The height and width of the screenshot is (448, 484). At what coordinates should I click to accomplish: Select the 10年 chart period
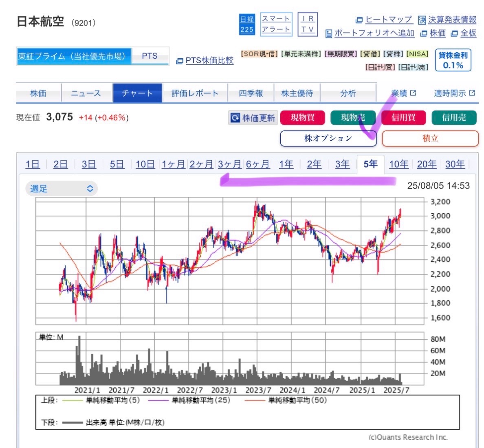point(399,164)
